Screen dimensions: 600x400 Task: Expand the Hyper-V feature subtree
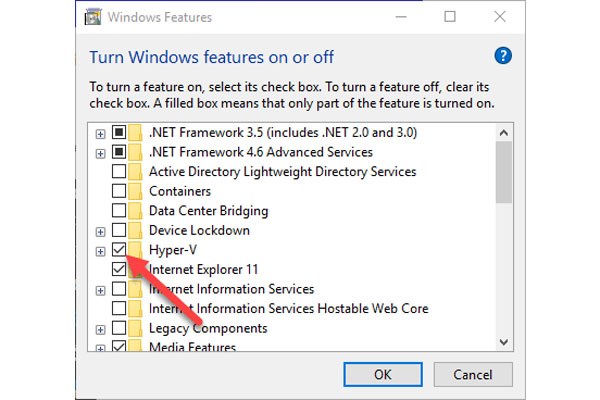[x=100, y=251]
